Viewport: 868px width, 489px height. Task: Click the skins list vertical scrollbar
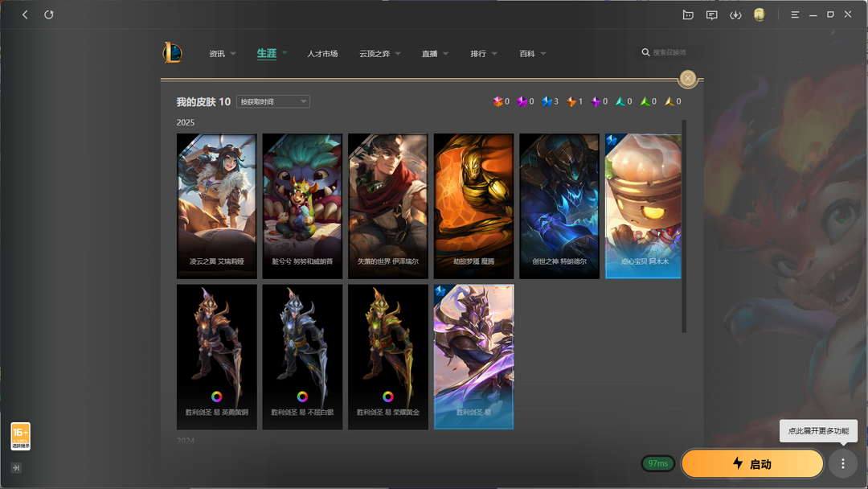(x=684, y=226)
